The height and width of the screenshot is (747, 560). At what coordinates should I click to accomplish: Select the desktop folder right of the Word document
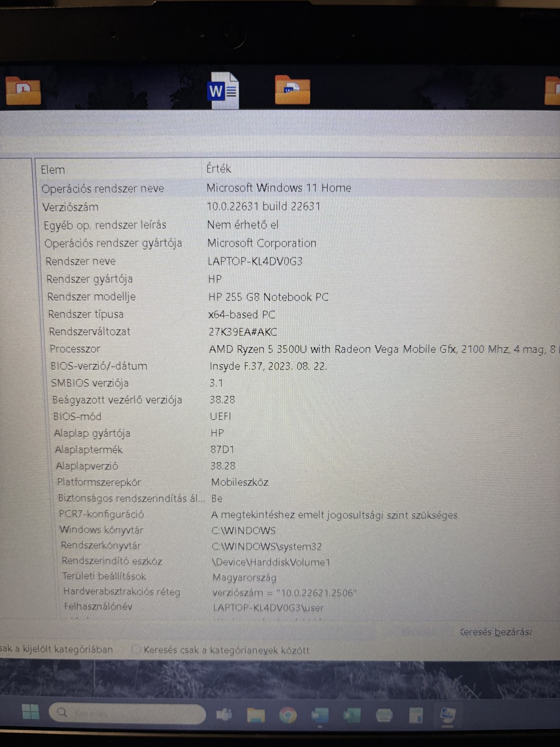(293, 90)
